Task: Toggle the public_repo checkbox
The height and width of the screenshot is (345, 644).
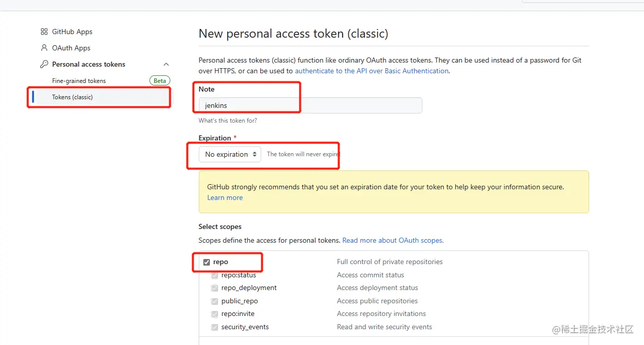Action: click(214, 301)
